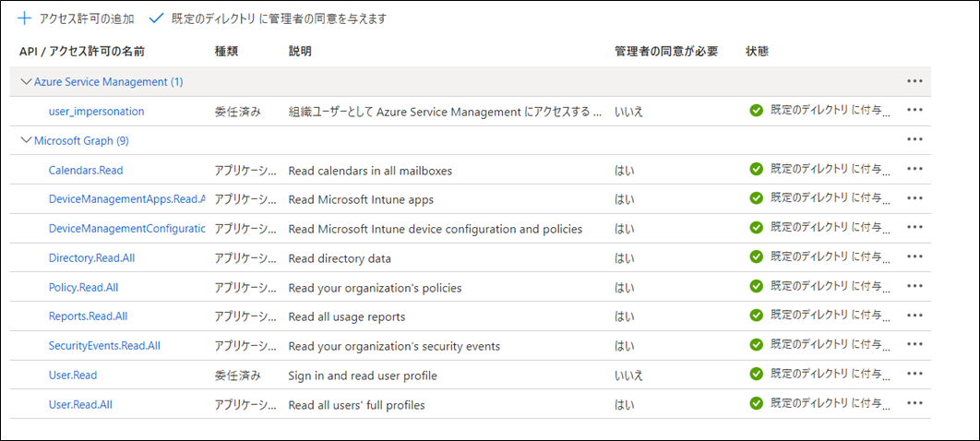Click the checkmark icon to grant admin consent
980x441 pixels.
pyautogui.click(x=155, y=18)
